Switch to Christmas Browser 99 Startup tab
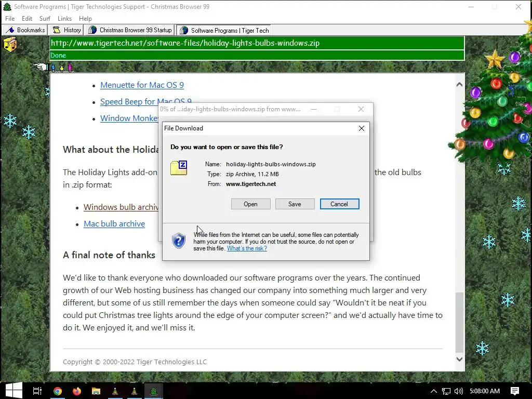532x399 pixels. click(x=129, y=30)
